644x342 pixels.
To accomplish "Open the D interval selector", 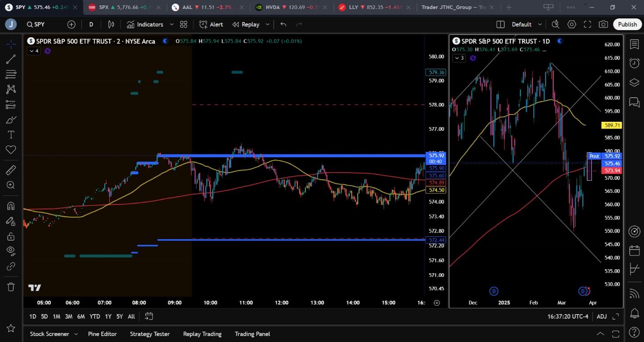I will click(x=91, y=24).
